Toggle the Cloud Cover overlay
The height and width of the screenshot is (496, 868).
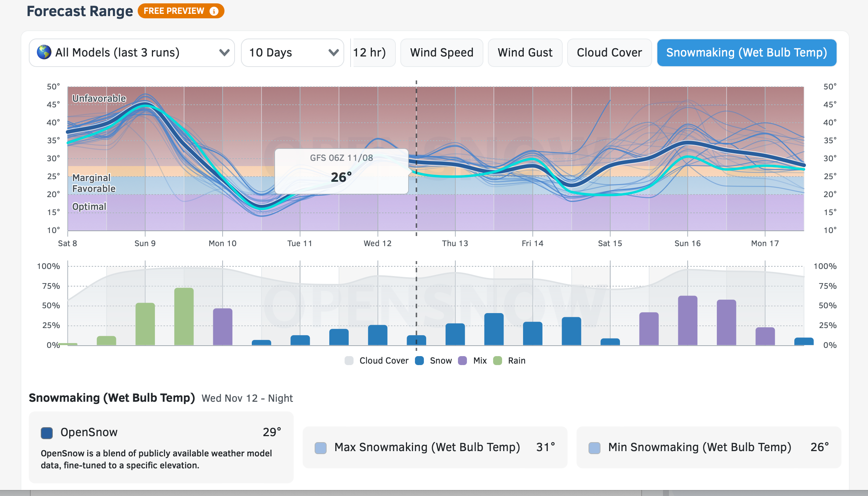609,52
